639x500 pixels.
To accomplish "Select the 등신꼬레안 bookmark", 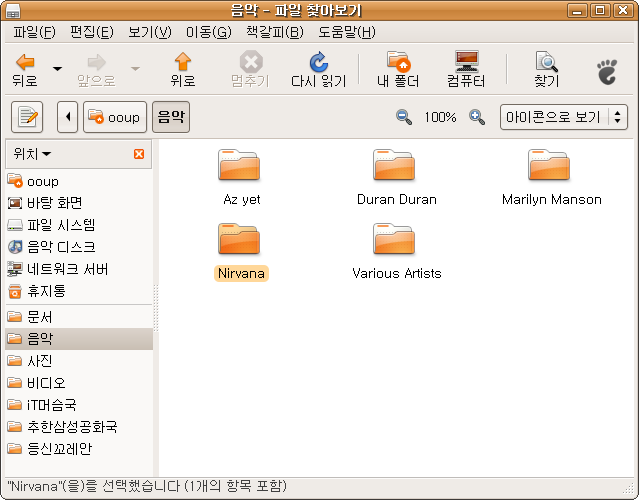I will tap(79, 449).
